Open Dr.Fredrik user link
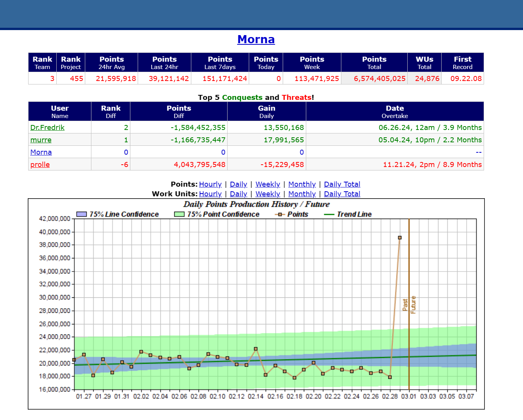 pyautogui.click(x=47, y=127)
